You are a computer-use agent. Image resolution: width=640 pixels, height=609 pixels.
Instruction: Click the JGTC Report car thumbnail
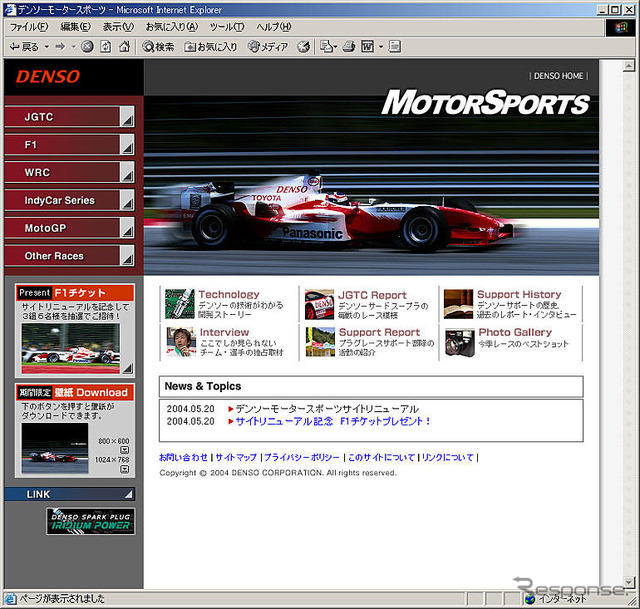click(x=320, y=304)
